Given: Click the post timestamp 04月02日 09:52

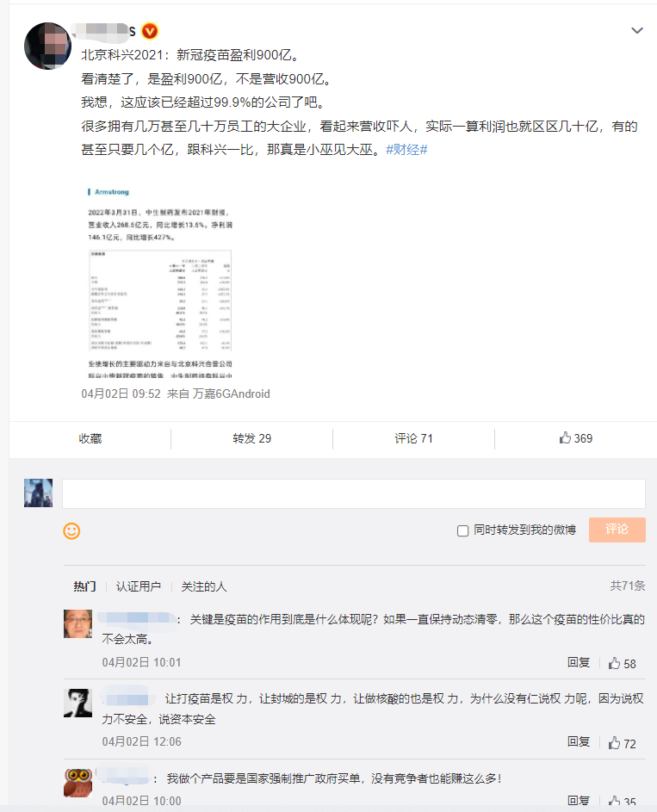Looking at the screenshot, I should click(x=121, y=394).
